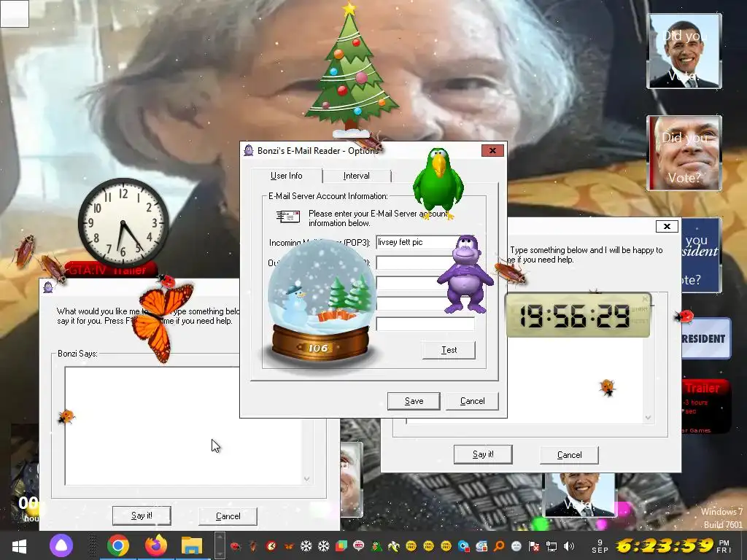Click scroll-down arrow in right dialog text area

click(648, 418)
